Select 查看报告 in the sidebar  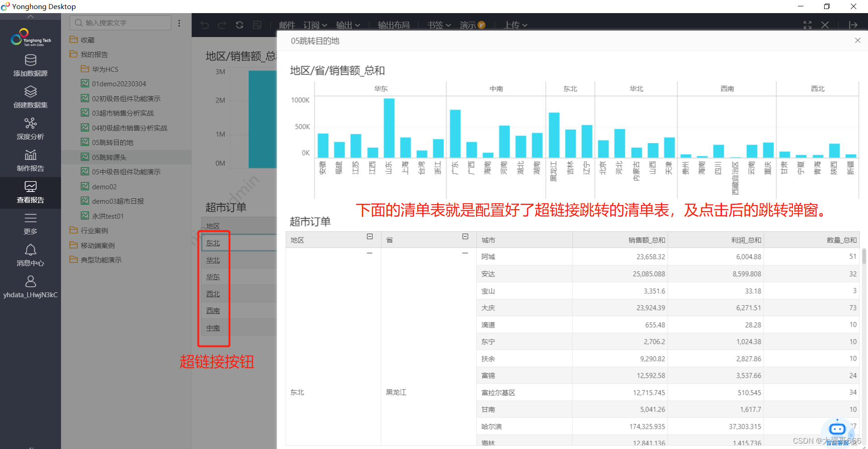coord(30,192)
